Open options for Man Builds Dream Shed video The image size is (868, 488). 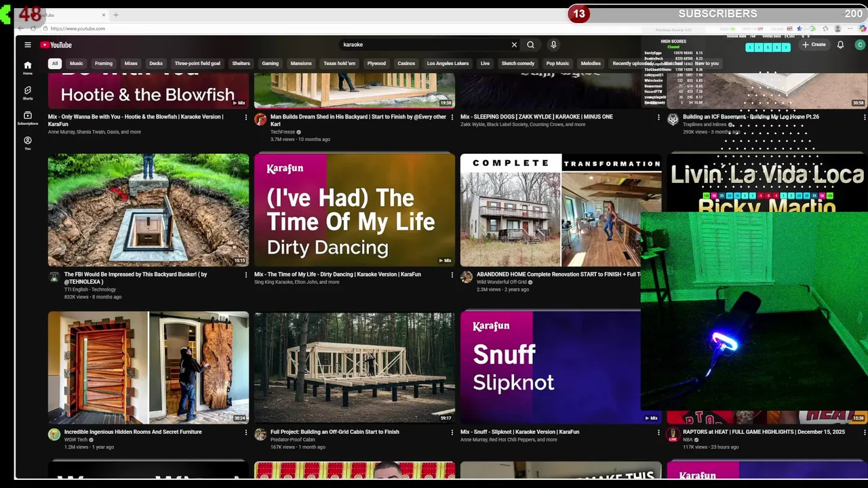tap(452, 117)
